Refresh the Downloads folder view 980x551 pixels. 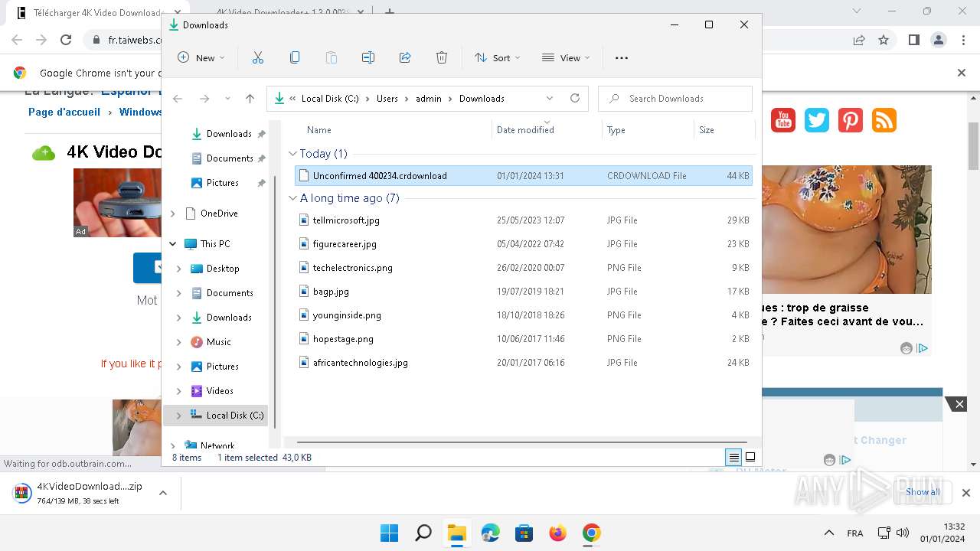pyautogui.click(x=575, y=98)
